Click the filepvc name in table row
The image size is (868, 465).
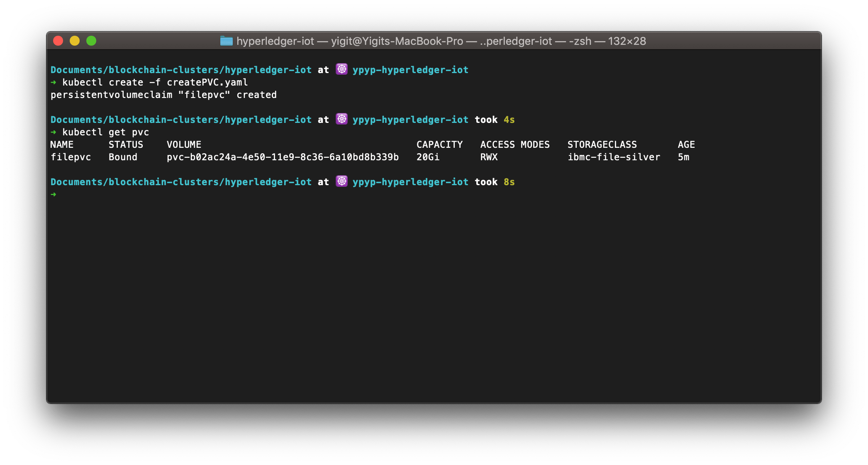(x=71, y=157)
